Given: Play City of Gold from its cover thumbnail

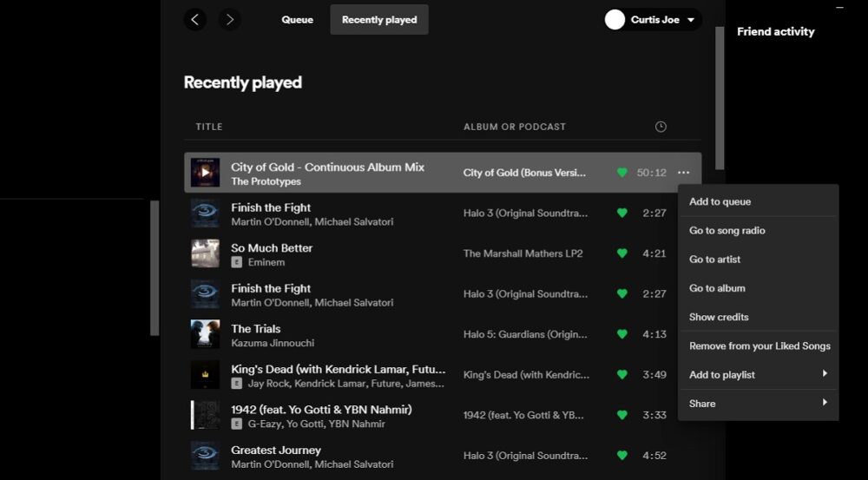Looking at the screenshot, I should [206, 173].
